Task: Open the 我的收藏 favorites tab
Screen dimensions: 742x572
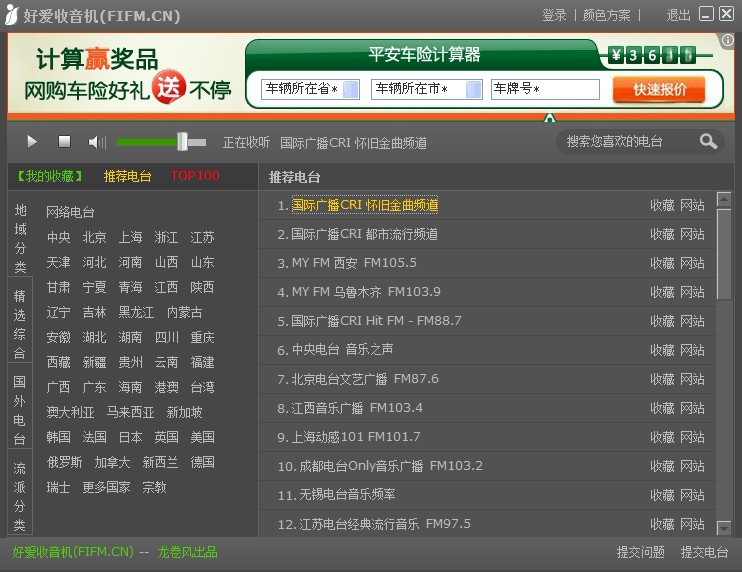Action: point(50,176)
